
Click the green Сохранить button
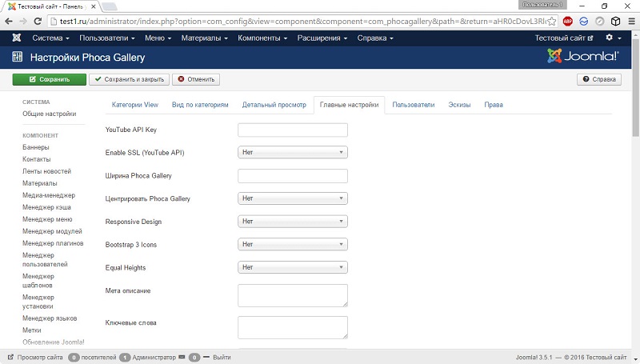tap(50, 79)
